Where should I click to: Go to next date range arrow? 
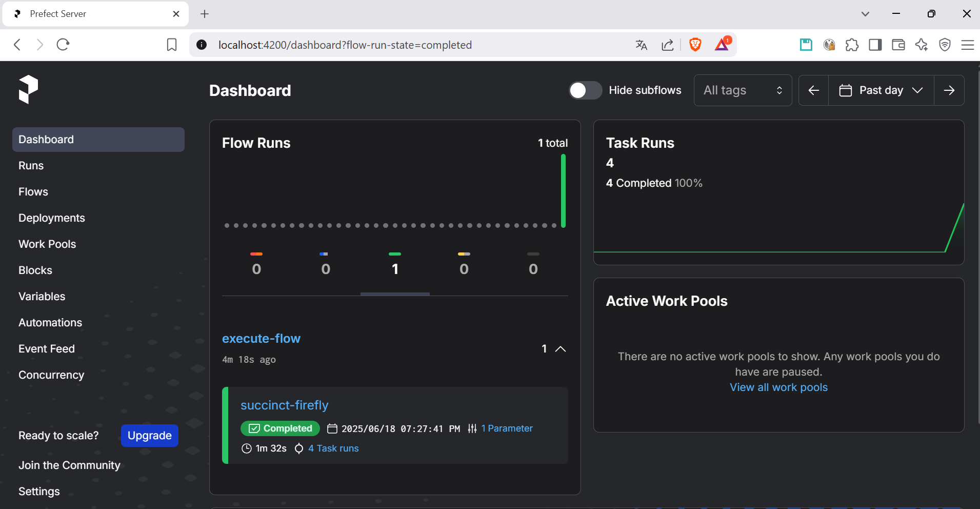tap(949, 90)
